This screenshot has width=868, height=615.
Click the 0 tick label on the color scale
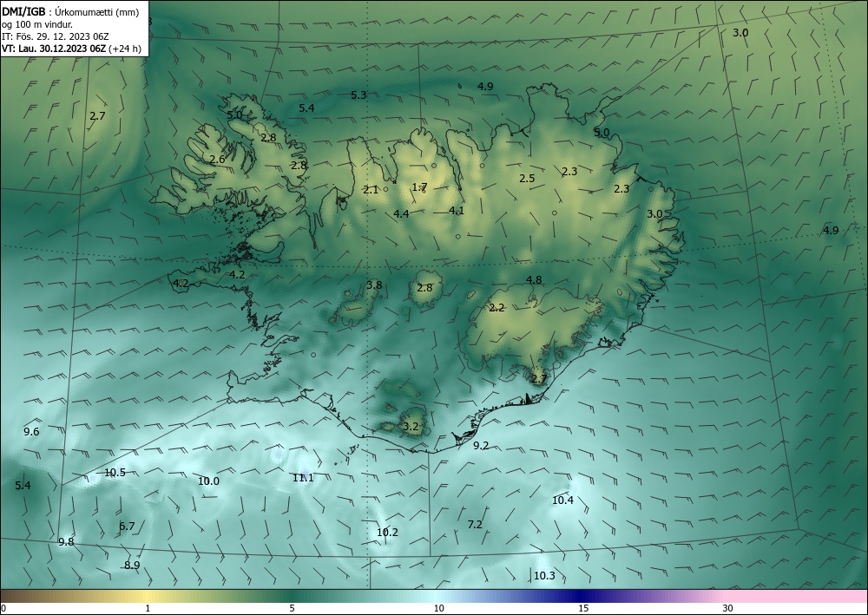click(x=3, y=608)
